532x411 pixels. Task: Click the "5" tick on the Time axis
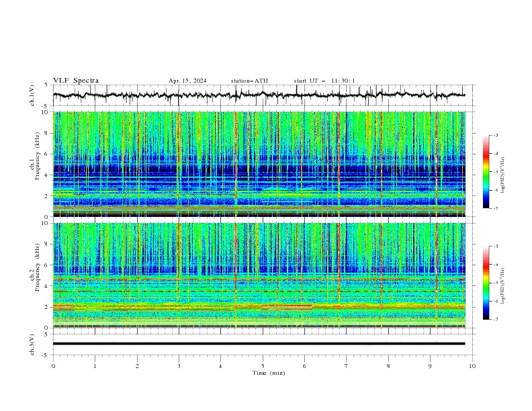click(263, 366)
